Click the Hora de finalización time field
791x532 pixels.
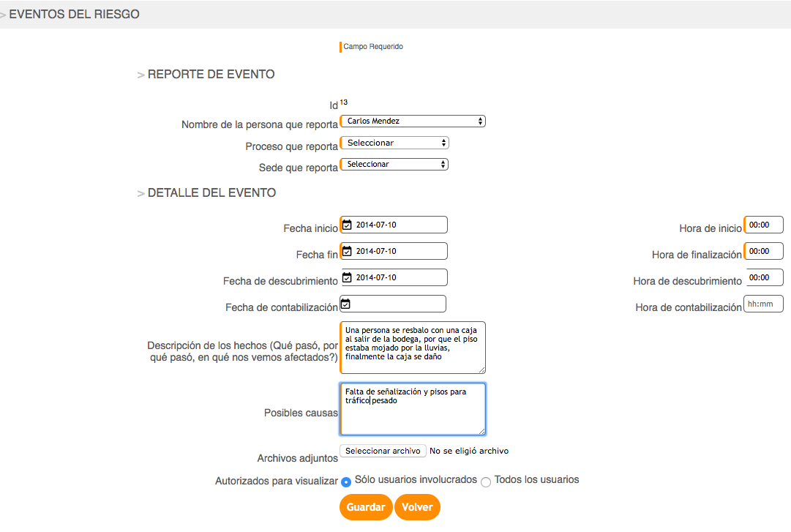tap(764, 251)
